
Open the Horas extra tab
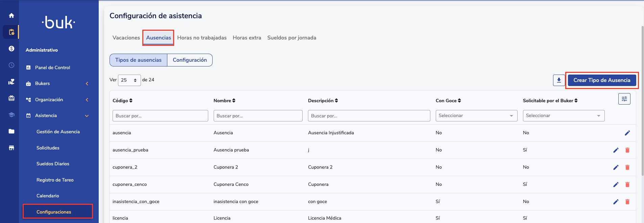pos(247,38)
